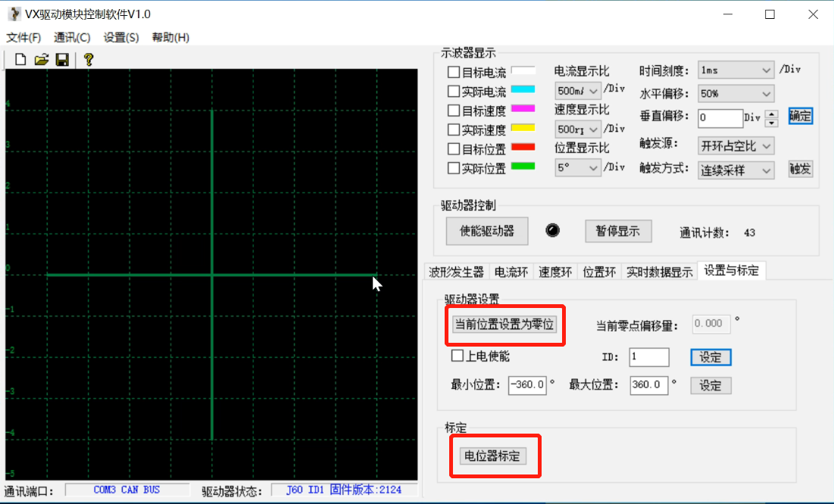Click the Save floppy disk icon
This screenshot has height=504, width=834.
point(62,60)
